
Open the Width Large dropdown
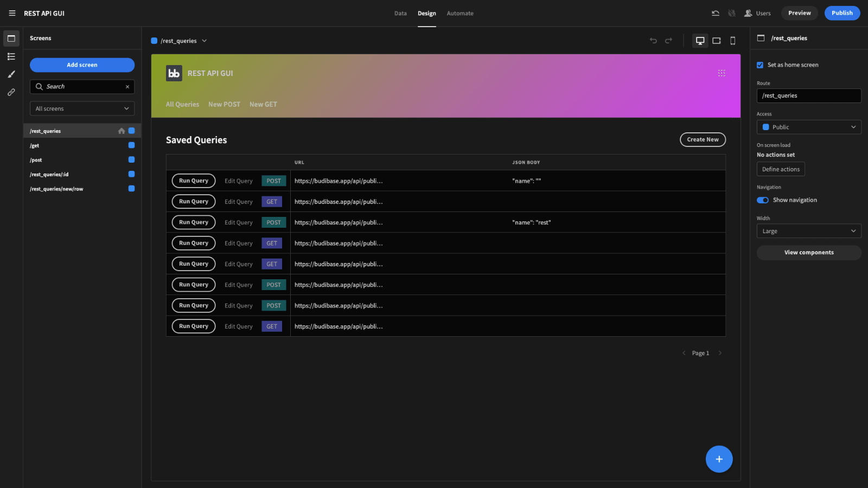click(x=809, y=231)
